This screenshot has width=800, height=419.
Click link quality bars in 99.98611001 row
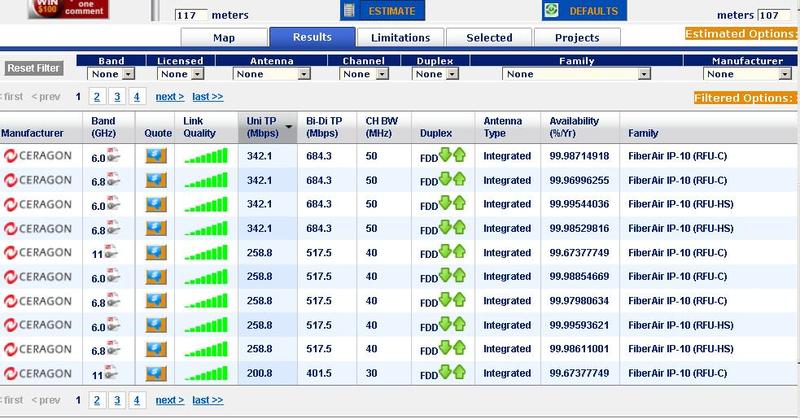tap(206, 349)
